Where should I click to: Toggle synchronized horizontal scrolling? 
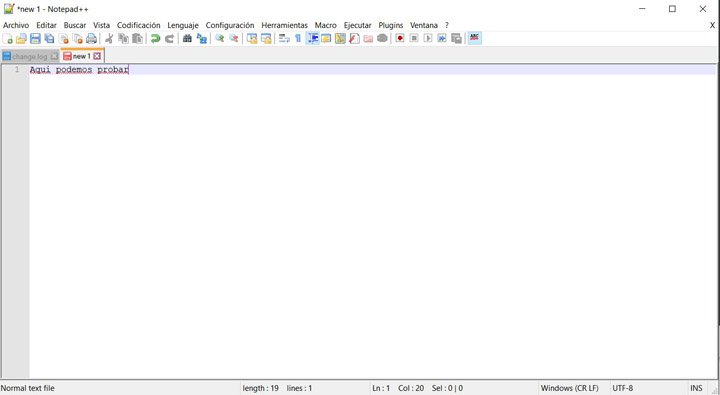[266, 39]
